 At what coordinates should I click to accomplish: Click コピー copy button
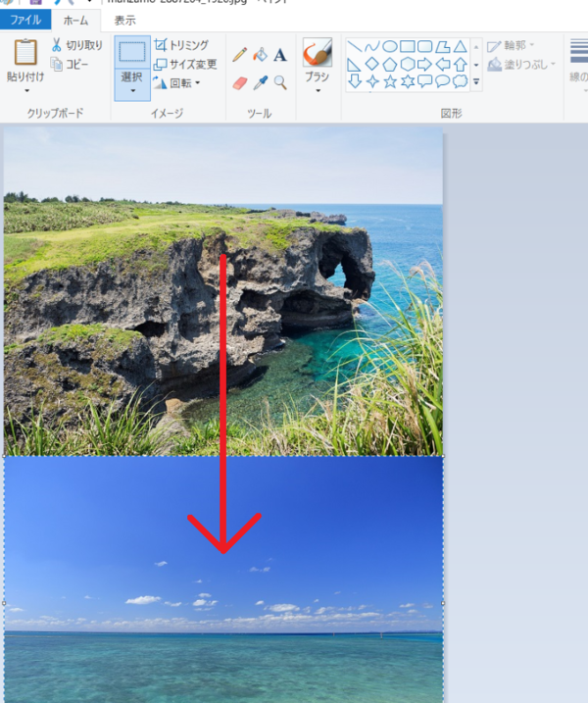click(70, 65)
